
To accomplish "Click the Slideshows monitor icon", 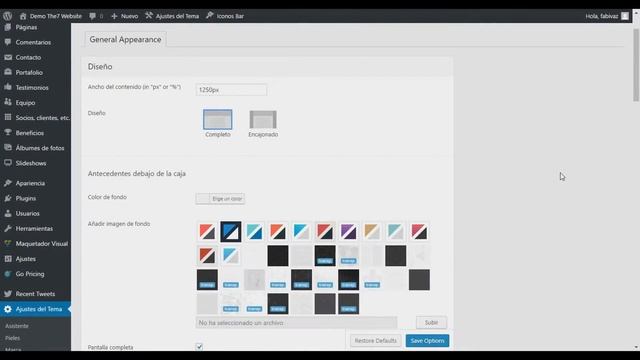I will tap(8, 163).
